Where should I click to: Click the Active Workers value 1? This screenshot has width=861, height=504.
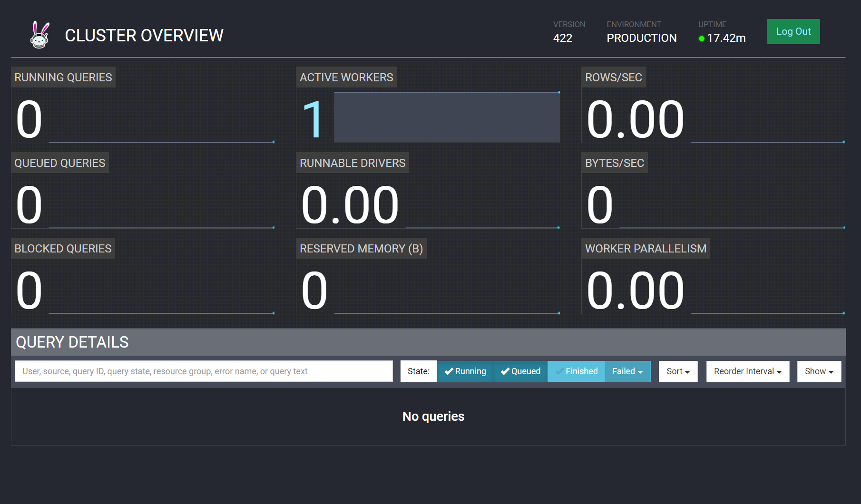(x=313, y=119)
